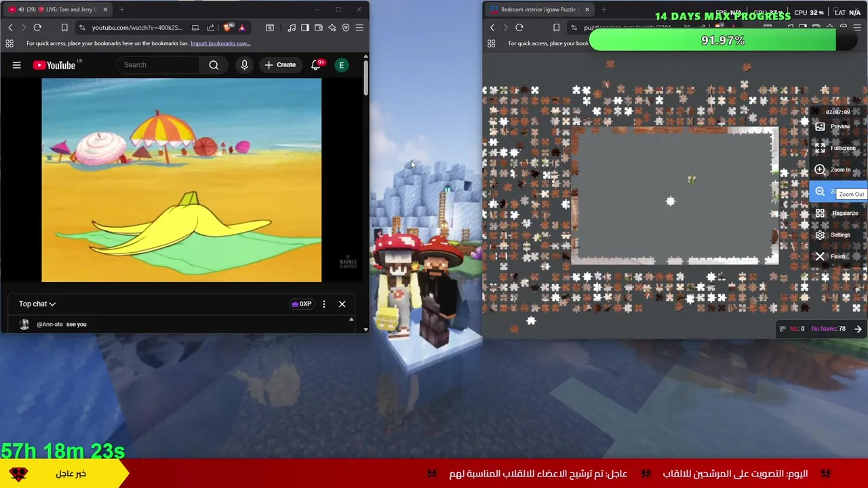Open puzzle window browser main menu
The width and height of the screenshot is (868, 488).
[857, 28]
